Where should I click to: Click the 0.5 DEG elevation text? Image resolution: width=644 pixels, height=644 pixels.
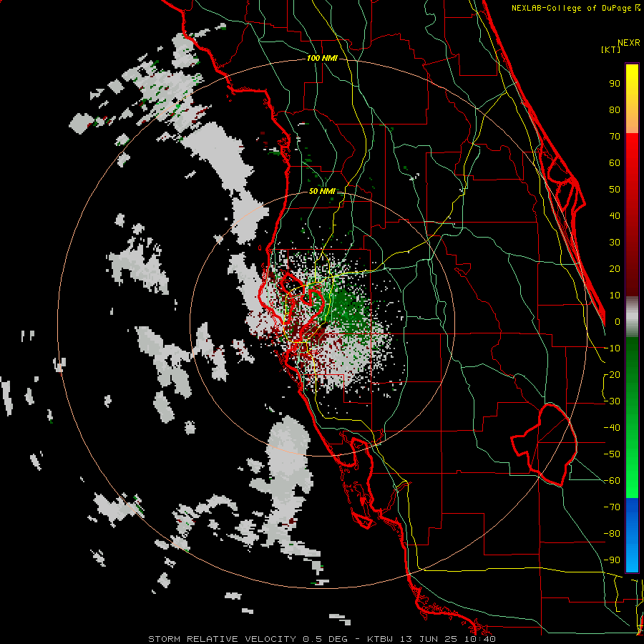325,639
